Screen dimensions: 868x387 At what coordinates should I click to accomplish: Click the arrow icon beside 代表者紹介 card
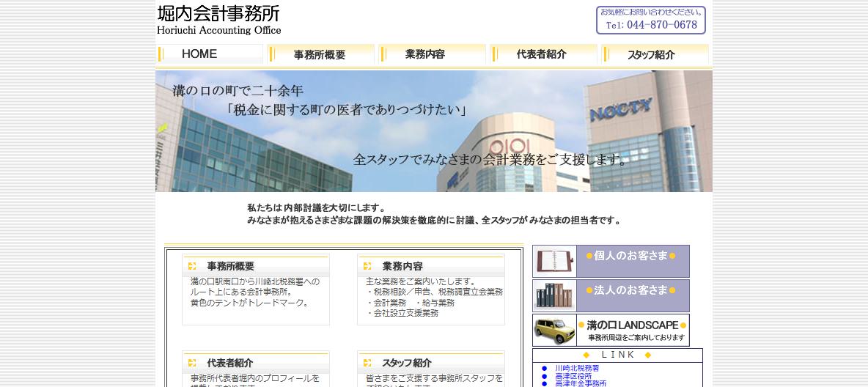pyautogui.click(x=192, y=364)
